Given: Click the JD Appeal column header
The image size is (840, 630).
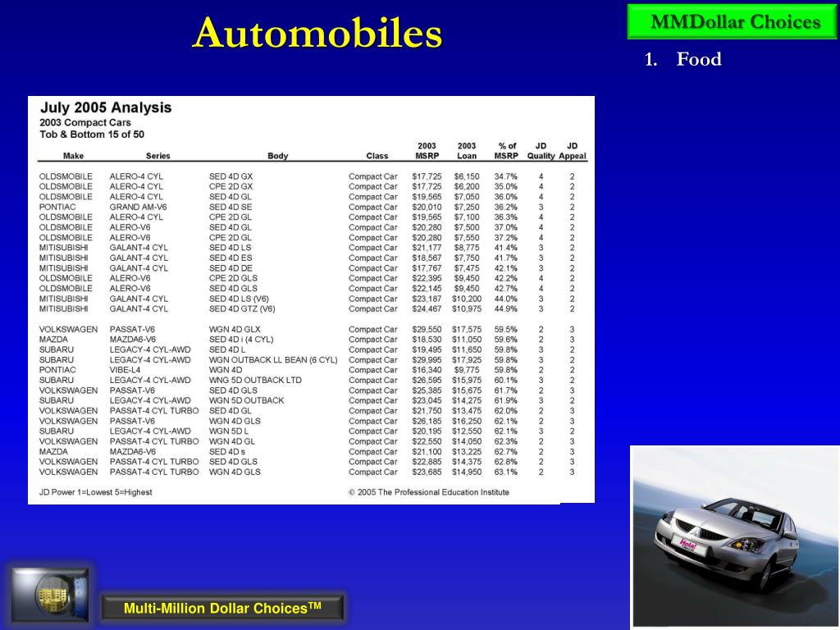Looking at the screenshot, I should [572, 151].
